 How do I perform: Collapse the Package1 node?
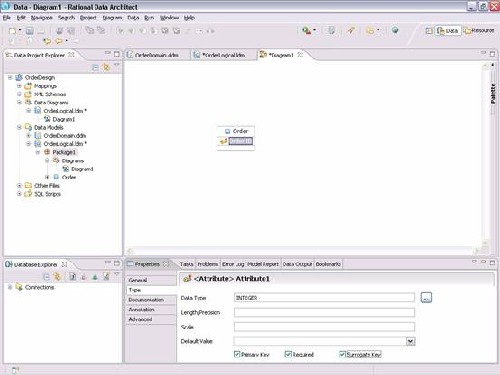pos(38,152)
